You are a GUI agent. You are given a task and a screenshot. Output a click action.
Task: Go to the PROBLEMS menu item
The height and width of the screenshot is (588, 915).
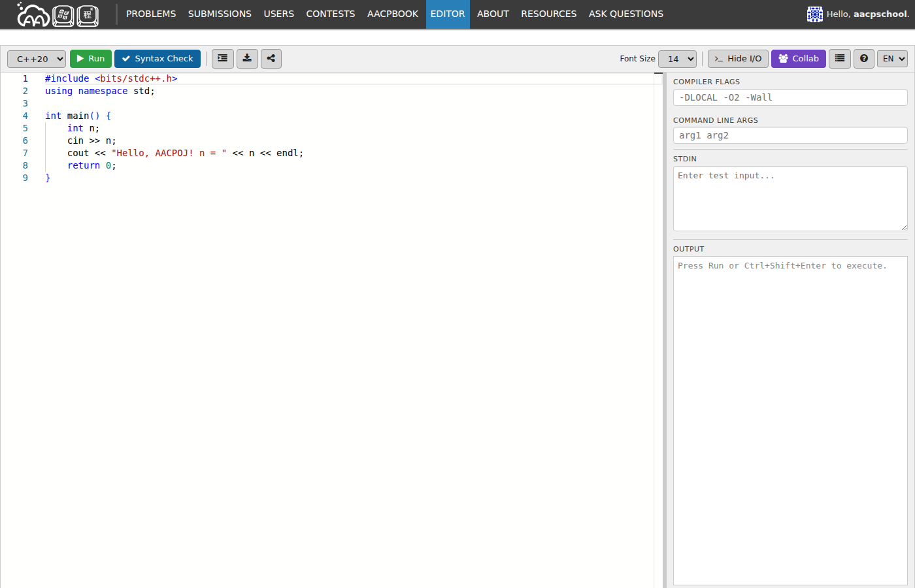[151, 14]
